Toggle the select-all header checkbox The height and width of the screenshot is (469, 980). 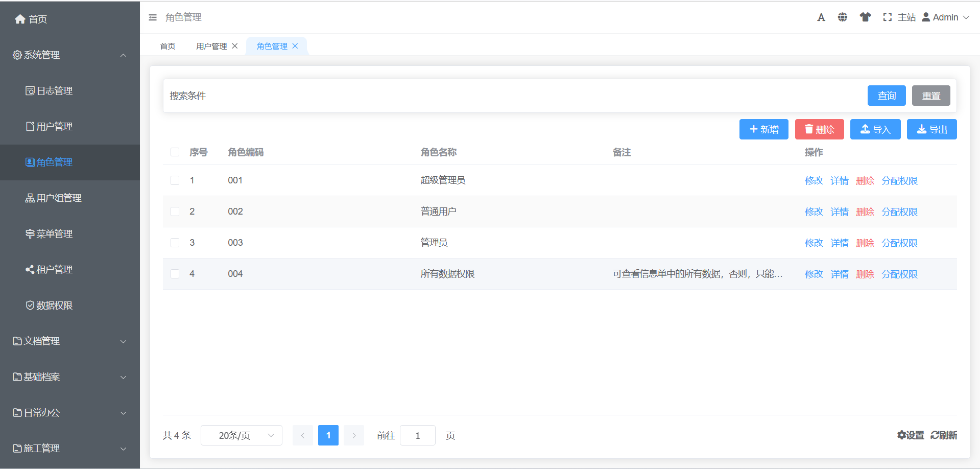(x=175, y=152)
